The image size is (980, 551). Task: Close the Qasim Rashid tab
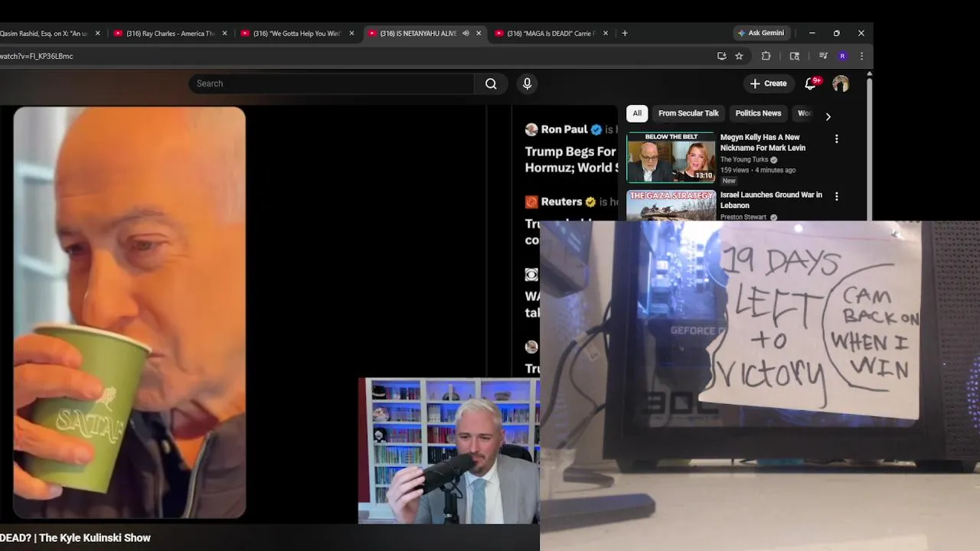97,33
